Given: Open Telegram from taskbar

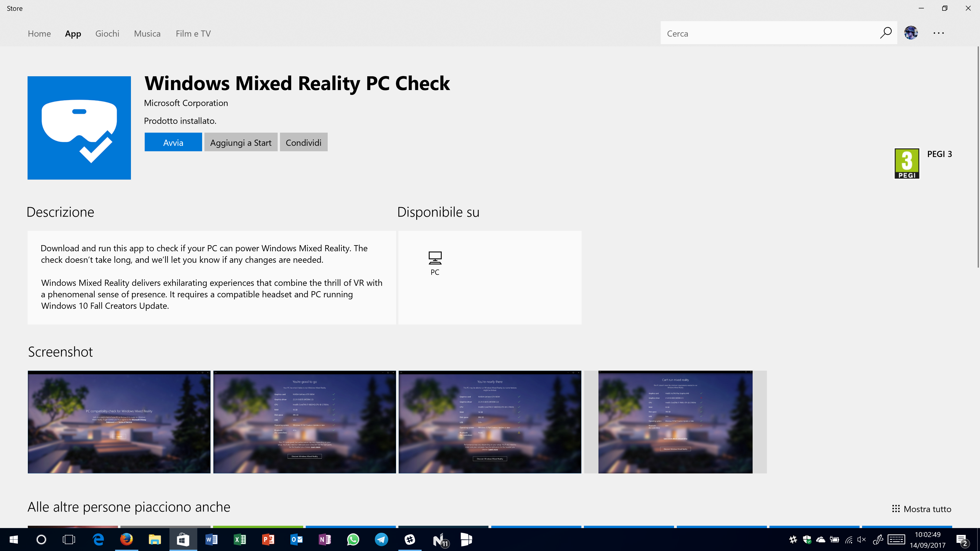Looking at the screenshot, I should (x=381, y=540).
